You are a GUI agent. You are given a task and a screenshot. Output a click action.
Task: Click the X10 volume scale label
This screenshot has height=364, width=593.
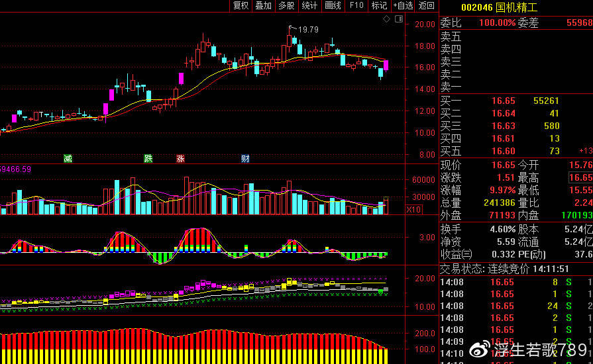click(413, 210)
